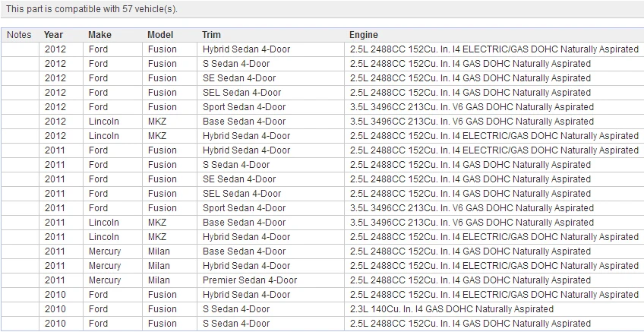Click 'Fusion' in the 2010 2.5L S Sedan row
644x332 pixels.
point(163,324)
